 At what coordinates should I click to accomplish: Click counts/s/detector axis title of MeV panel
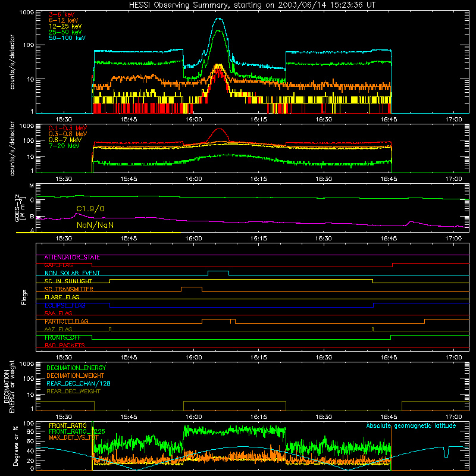(12, 148)
